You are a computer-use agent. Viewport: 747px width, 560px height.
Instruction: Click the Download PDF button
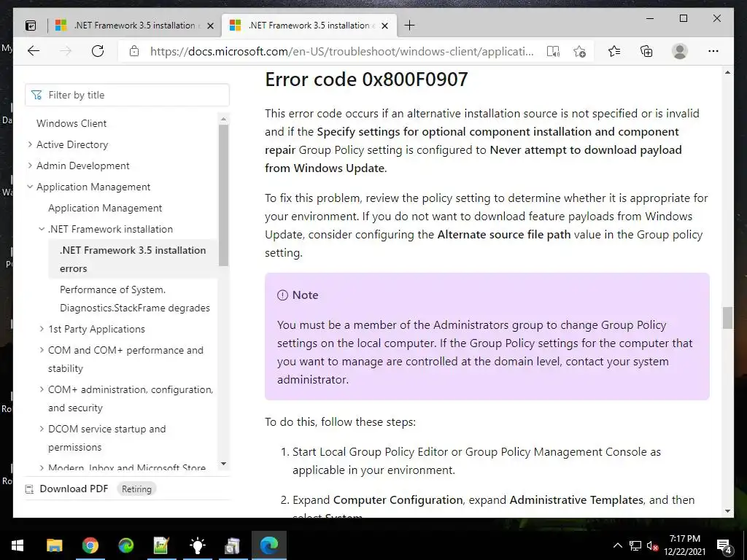74,489
